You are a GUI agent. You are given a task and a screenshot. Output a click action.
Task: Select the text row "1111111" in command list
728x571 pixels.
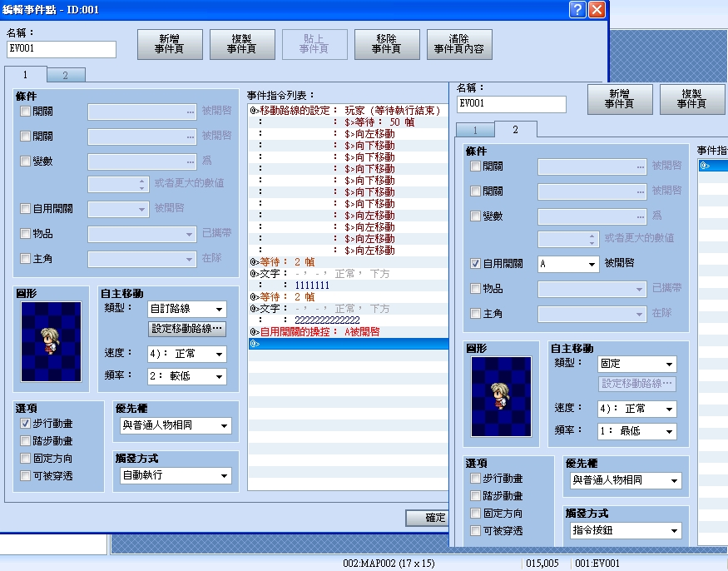point(349,285)
